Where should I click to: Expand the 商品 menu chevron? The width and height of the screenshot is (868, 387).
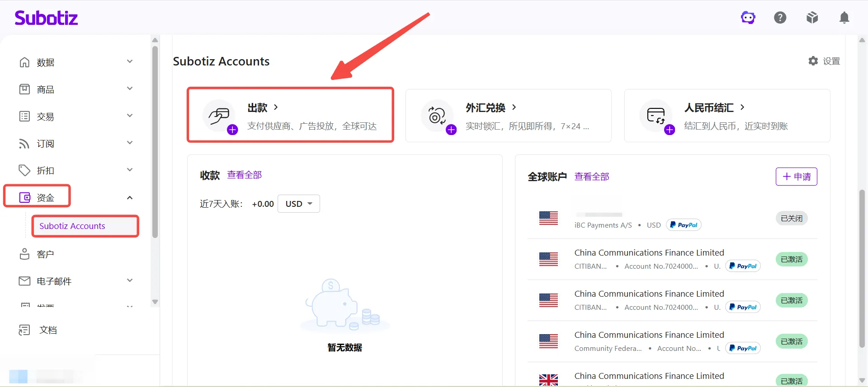(x=130, y=89)
